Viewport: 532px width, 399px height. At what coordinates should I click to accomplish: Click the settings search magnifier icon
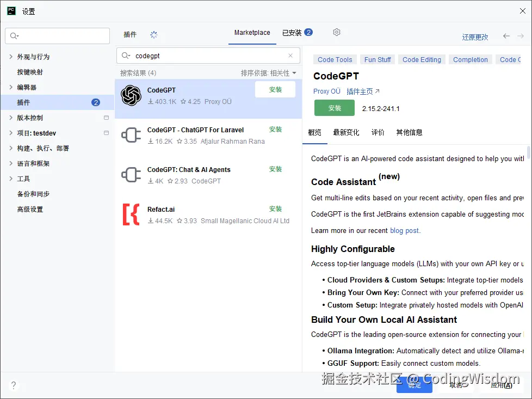(x=14, y=36)
